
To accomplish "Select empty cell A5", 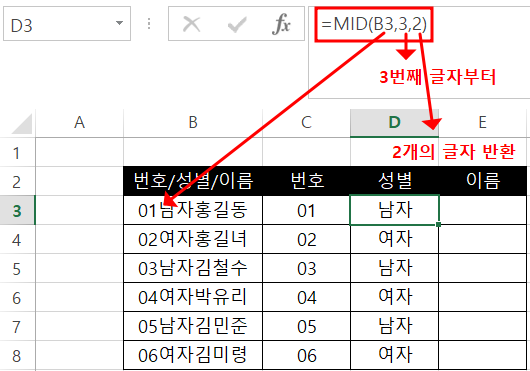I will (79, 268).
